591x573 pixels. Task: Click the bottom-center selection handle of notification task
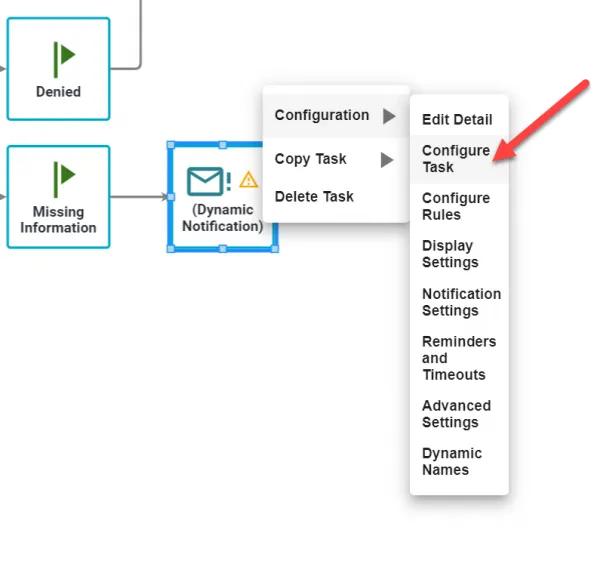pos(223,248)
